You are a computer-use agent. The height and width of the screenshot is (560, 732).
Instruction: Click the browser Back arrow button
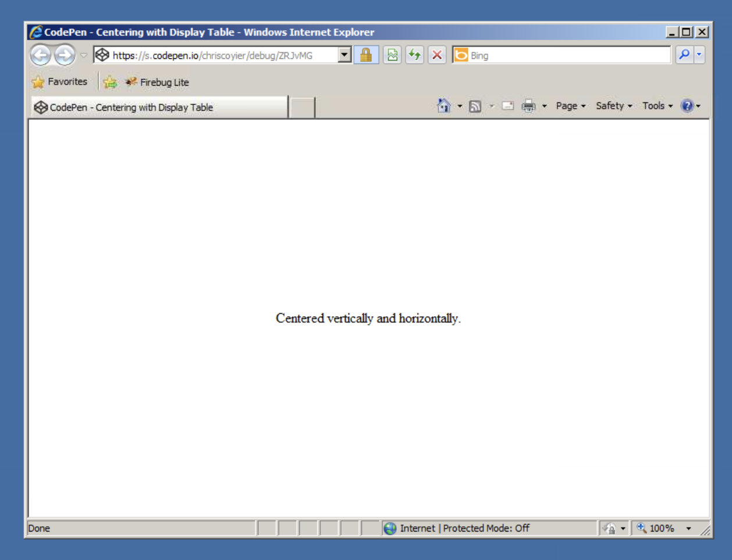40,55
